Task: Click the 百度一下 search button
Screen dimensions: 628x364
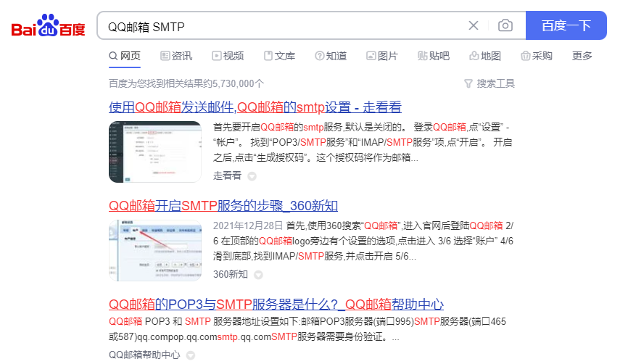Action: [566, 25]
